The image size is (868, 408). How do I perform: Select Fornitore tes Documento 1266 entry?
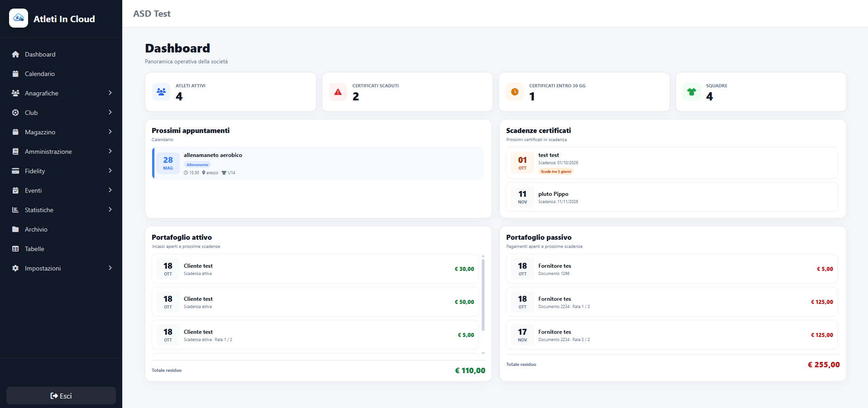672,269
